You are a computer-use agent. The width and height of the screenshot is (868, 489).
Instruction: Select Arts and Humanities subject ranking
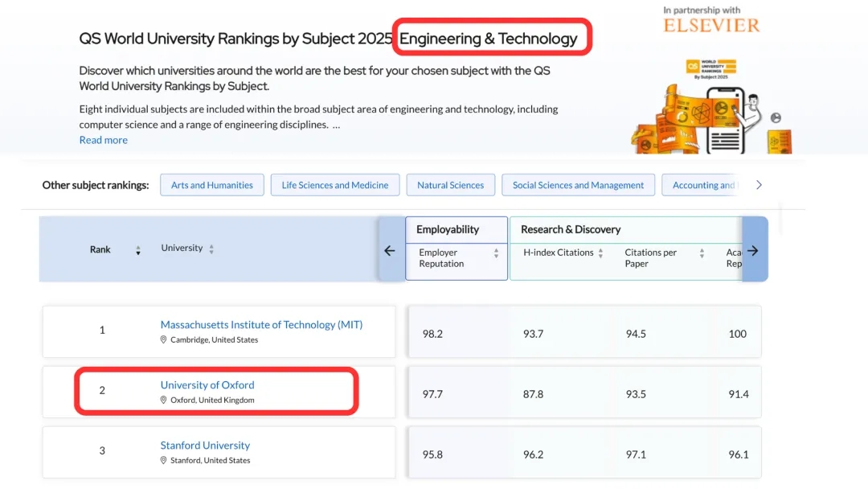coord(211,185)
